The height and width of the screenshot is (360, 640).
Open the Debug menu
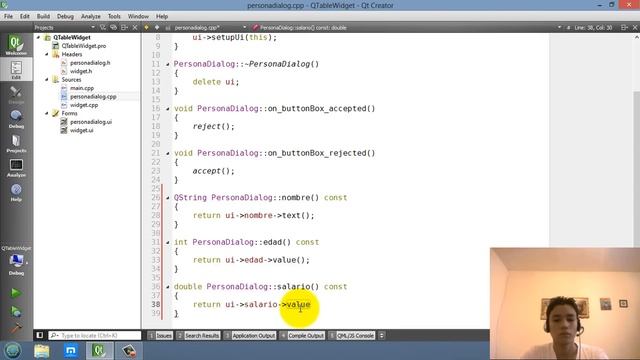click(65, 16)
